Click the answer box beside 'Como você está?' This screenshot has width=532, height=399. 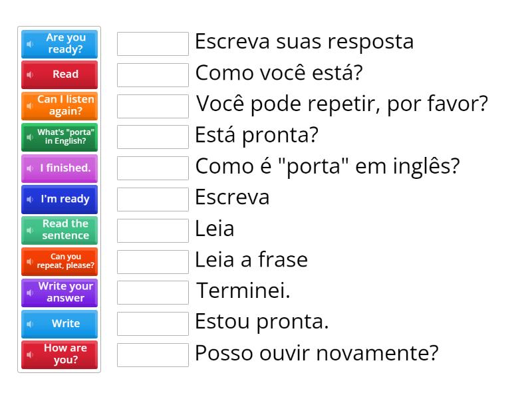click(153, 75)
